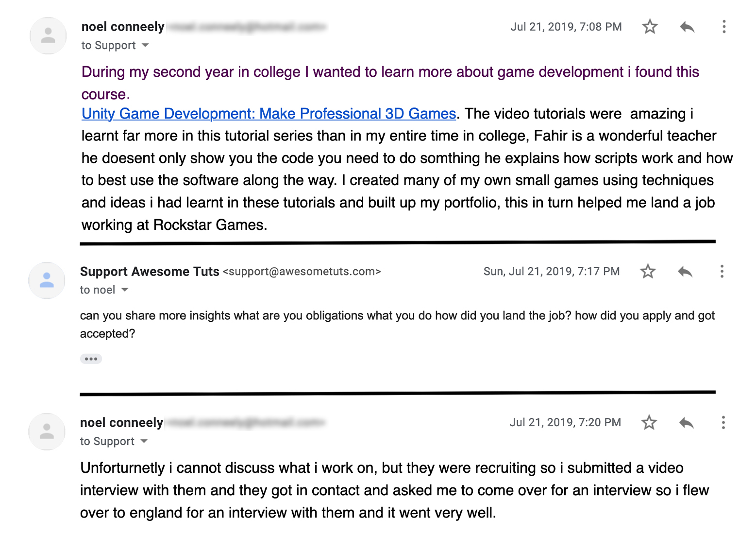The image size is (756, 553).
Task: Expand the 'to noel' recipient dropdown
Action: 125,290
